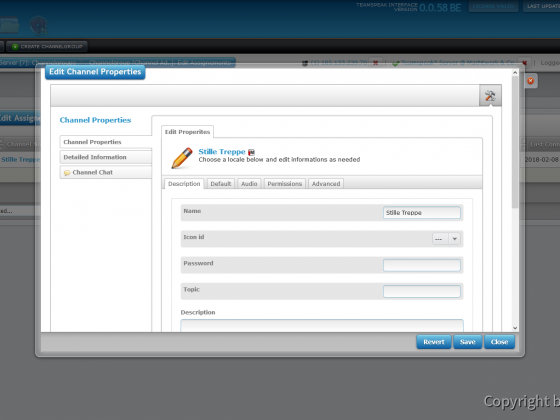This screenshot has height=420, width=560.
Task: Click the shield icon in the top banner
Action: click(x=39, y=26)
